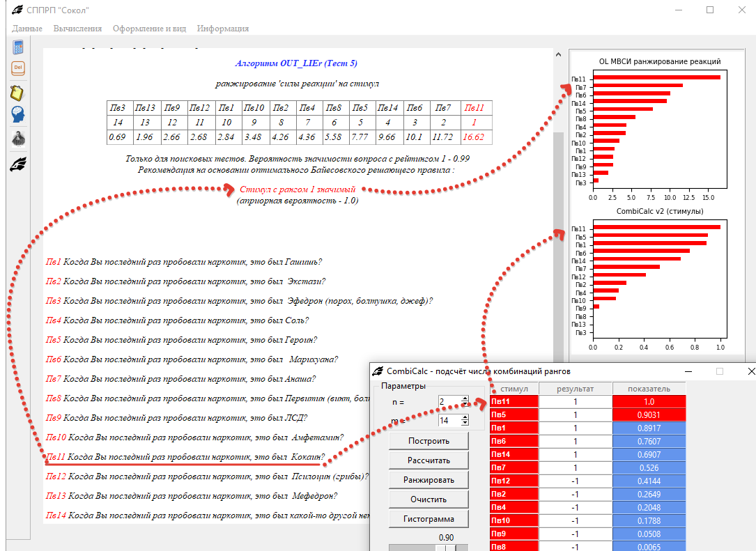Increase the n parameter with up arrow
Image resolution: width=756 pixels, height=551 pixels.
[x=465, y=398]
